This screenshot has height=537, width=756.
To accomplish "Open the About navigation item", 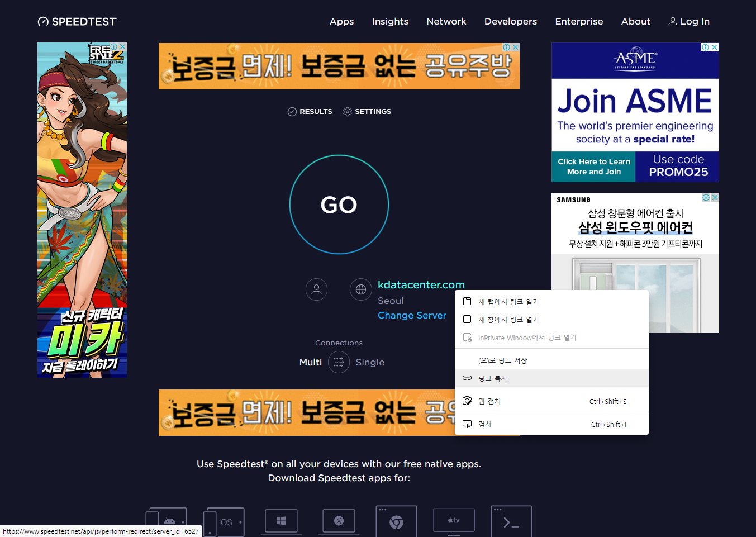I will [635, 21].
